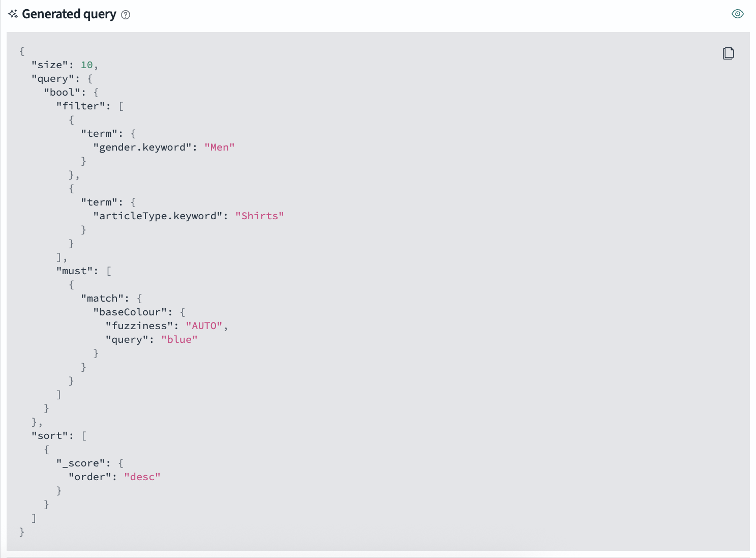756x558 pixels.
Task: Select the baseColour fuzziness value AUTO
Action: [x=204, y=325]
